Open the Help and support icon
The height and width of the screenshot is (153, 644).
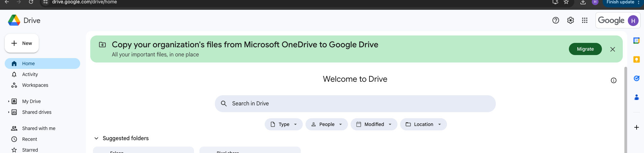556,20
